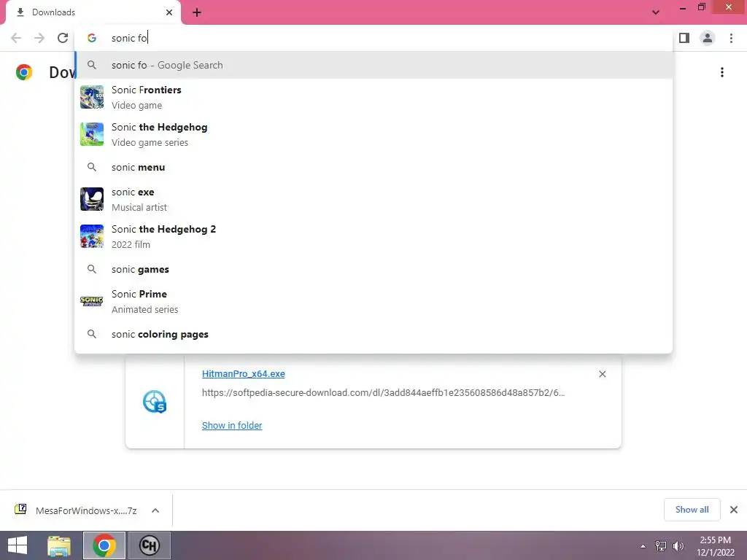Screen dimensions: 747x560
Task: Click the search magnifier icon beside 'sonic coloring pages'
Action: (x=92, y=334)
